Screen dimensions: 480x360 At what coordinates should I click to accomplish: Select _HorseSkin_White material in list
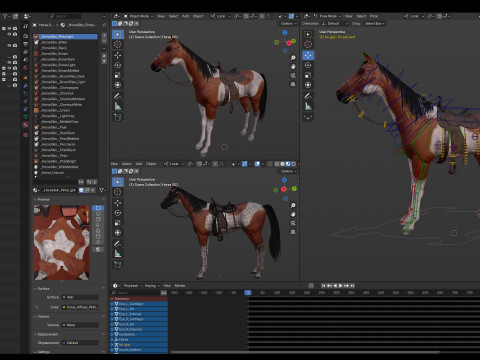point(65,42)
